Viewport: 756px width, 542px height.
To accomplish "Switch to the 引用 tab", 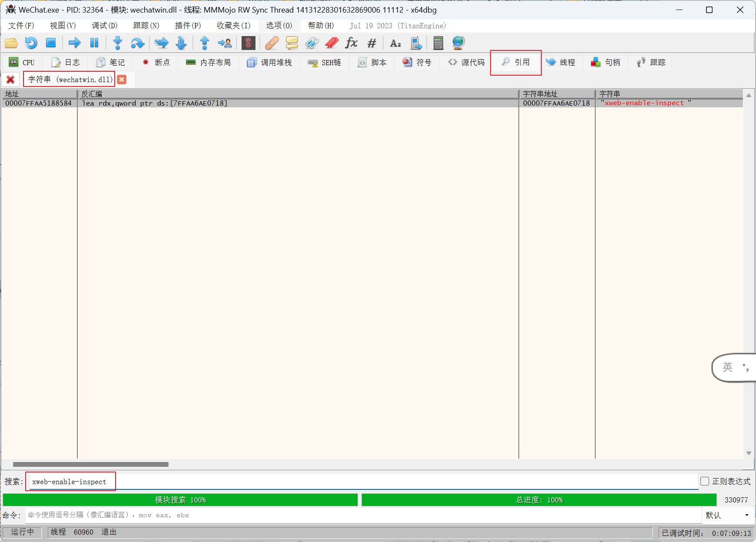I will tap(516, 63).
